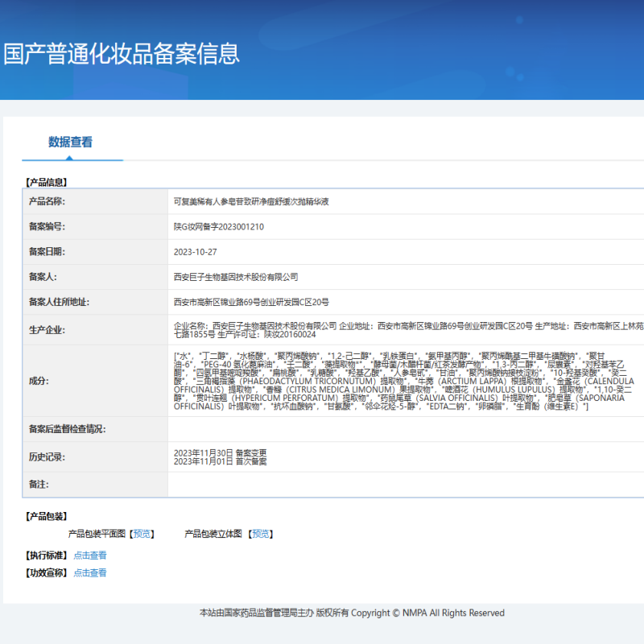
Task: Open 点击查看 next to 功效宣称
Action: (90, 572)
